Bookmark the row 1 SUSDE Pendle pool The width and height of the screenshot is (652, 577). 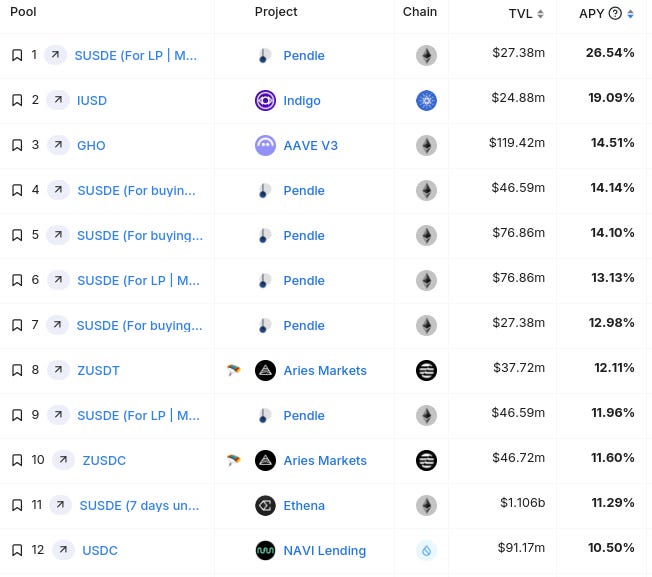(x=17, y=55)
